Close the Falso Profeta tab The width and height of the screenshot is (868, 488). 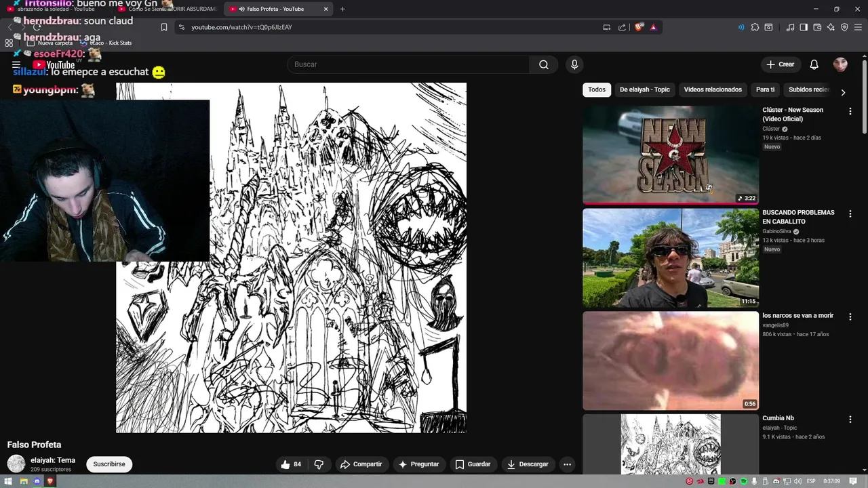pyautogui.click(x=325, y=9)
